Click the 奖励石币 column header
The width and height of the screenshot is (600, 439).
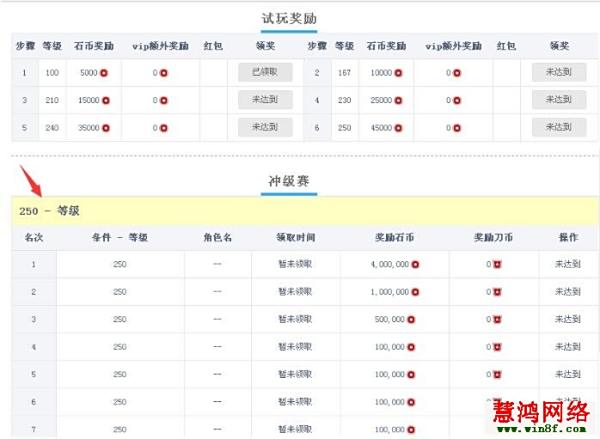pos(394,238)
